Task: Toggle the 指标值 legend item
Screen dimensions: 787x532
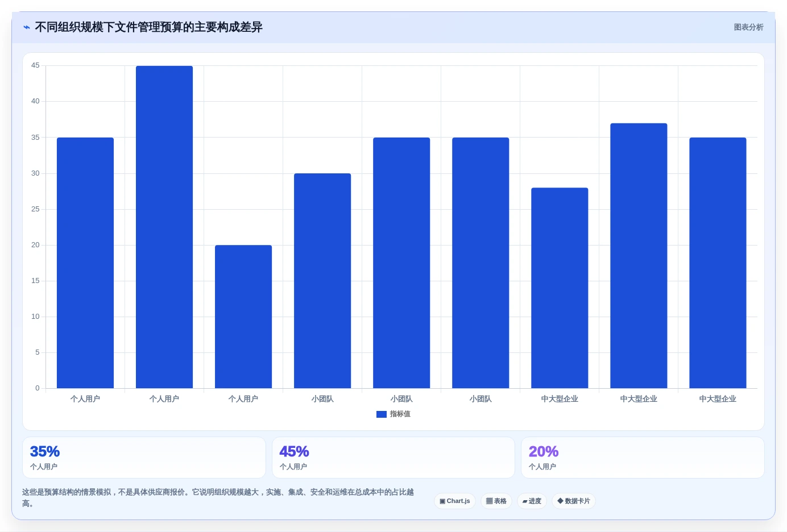Action: (393, 414)
